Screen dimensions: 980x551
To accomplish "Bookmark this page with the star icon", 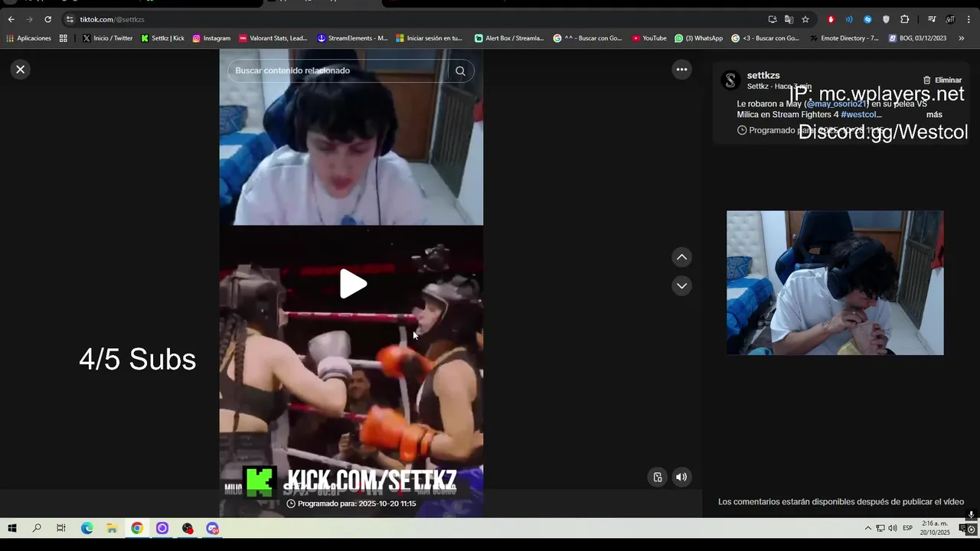I will click(805, 19).
